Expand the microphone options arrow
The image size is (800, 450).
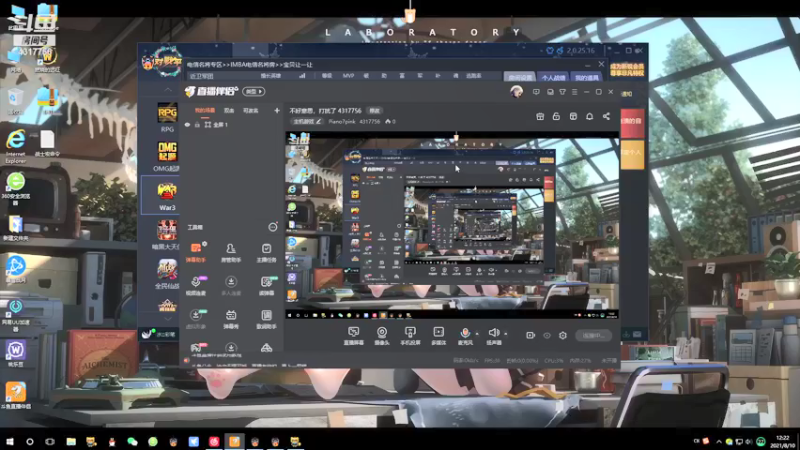coord(477,334)
